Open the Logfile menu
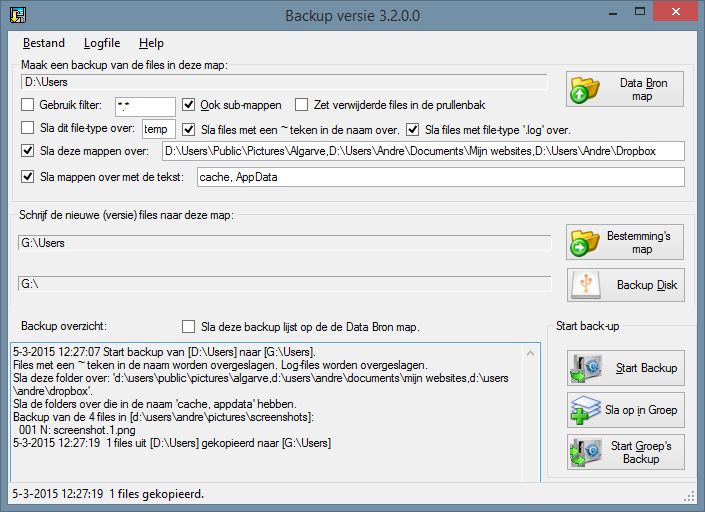Viewport: 705px width, 512px height. 102,43
